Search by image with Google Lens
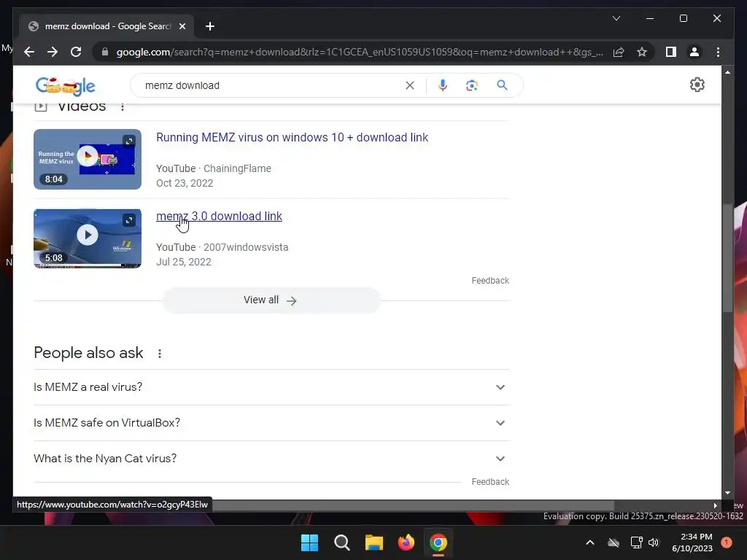Screen dimensions: 747x560 point(472,85)
